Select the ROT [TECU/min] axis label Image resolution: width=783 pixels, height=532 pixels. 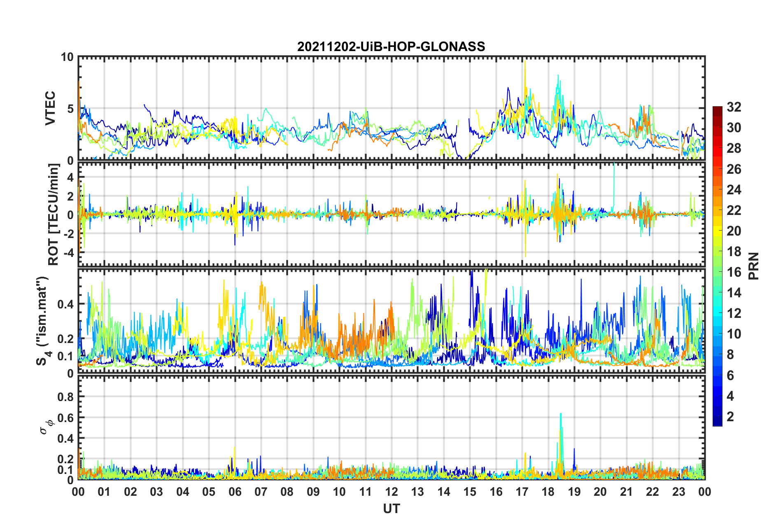click(x=54, y=215)
